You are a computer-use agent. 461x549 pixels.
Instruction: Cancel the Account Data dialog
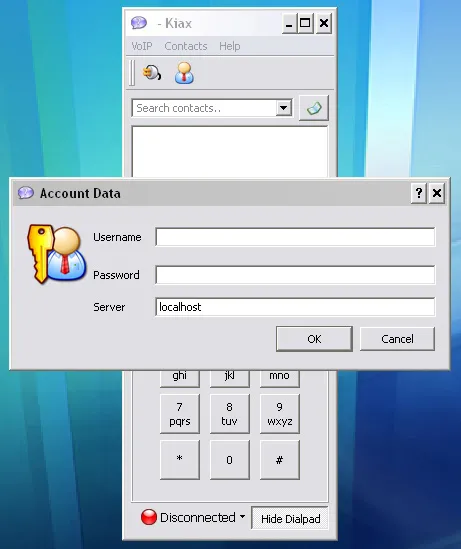point(397,339)
